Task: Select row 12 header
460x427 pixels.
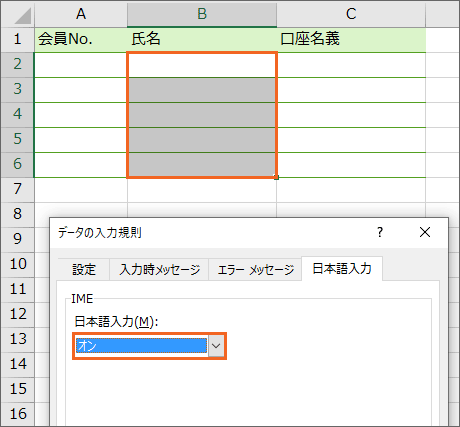Action: pos(18,315)
